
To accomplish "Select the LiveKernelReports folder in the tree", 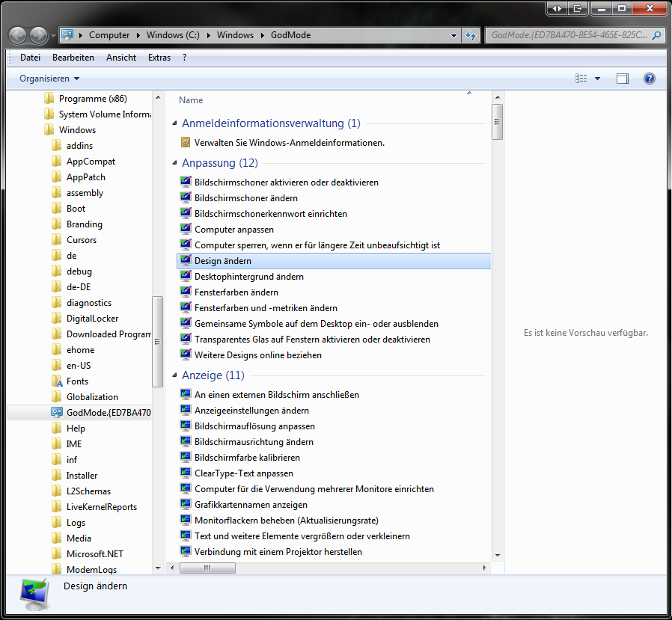I will [102, 506].
